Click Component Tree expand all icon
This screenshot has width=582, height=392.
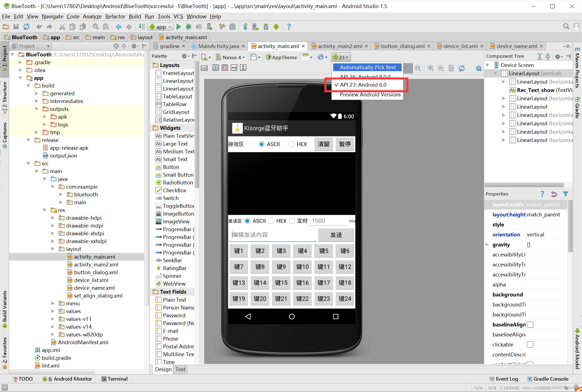coord(539,56)
